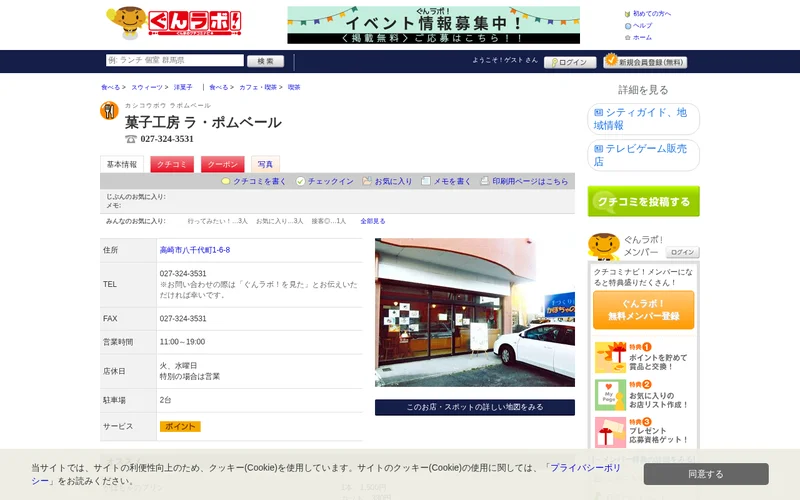
Task: Click チェックイン action link
Action: click(325, 181)
